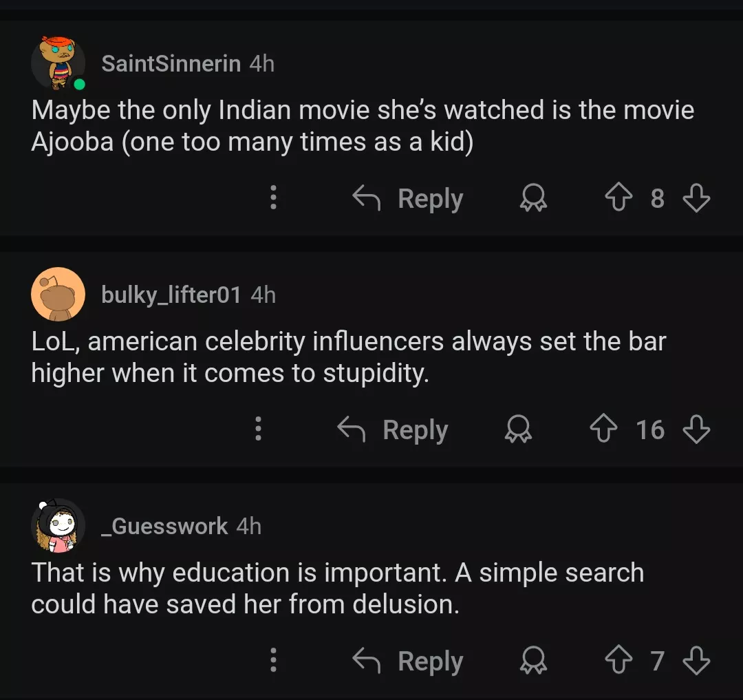Reply to _Guesswork's comment
Image resolution: width=743 pixels, height=700 pixels.
(408, 661)
